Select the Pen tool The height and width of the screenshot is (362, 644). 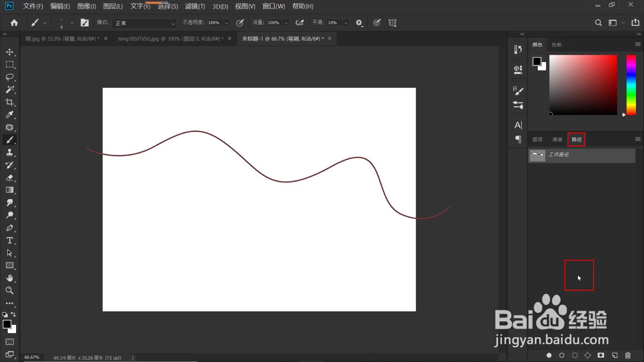pyautogui.click(x=10, y=228)
